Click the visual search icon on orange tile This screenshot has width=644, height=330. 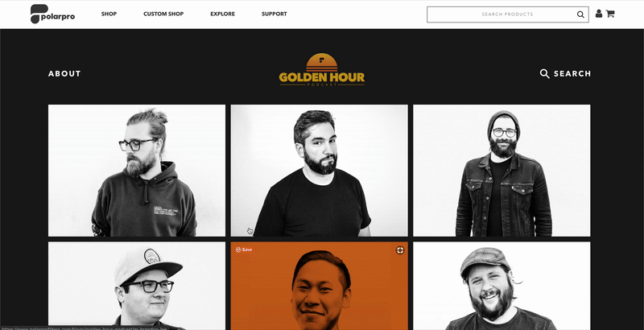coord(399,250)
